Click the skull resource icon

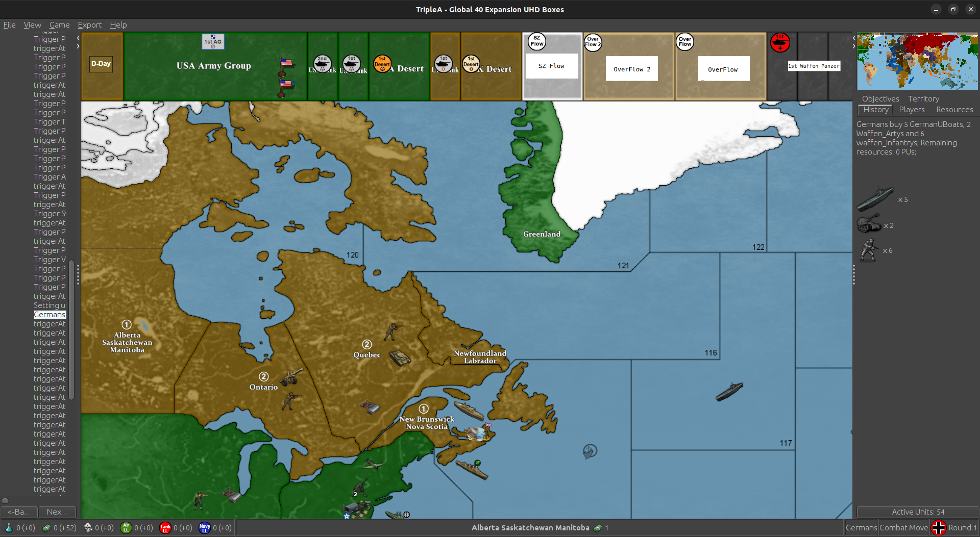pyautogui.click(x=88, y=528)
